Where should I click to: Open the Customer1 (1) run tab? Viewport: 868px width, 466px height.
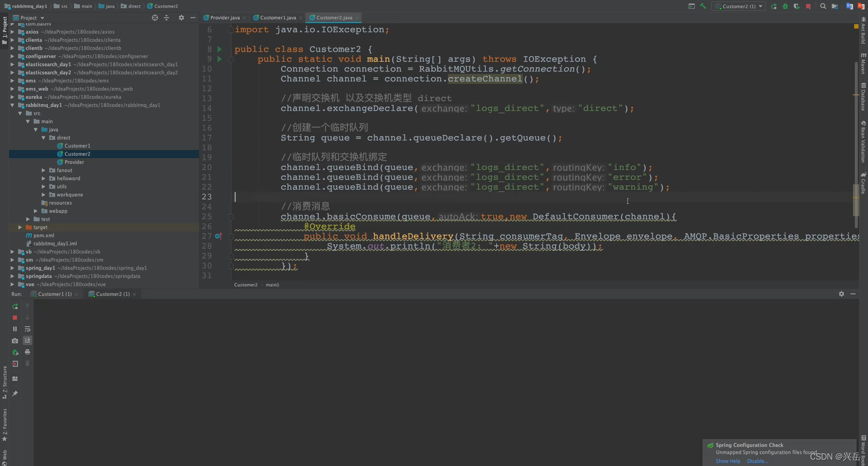[x=54, y=294]
